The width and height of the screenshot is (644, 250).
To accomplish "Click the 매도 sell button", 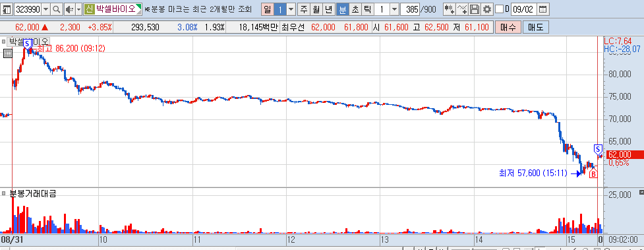I will click(536, 28).
